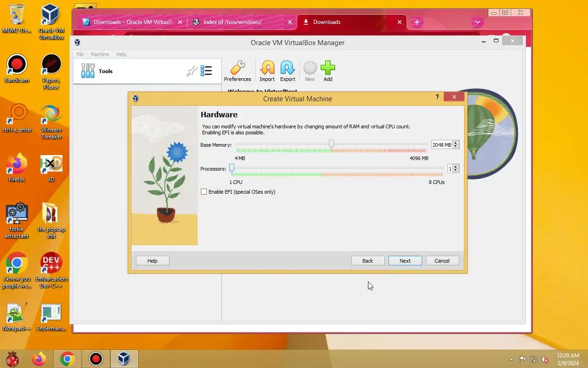Click the New machine toolbar icon

click(x=310, y=71)
